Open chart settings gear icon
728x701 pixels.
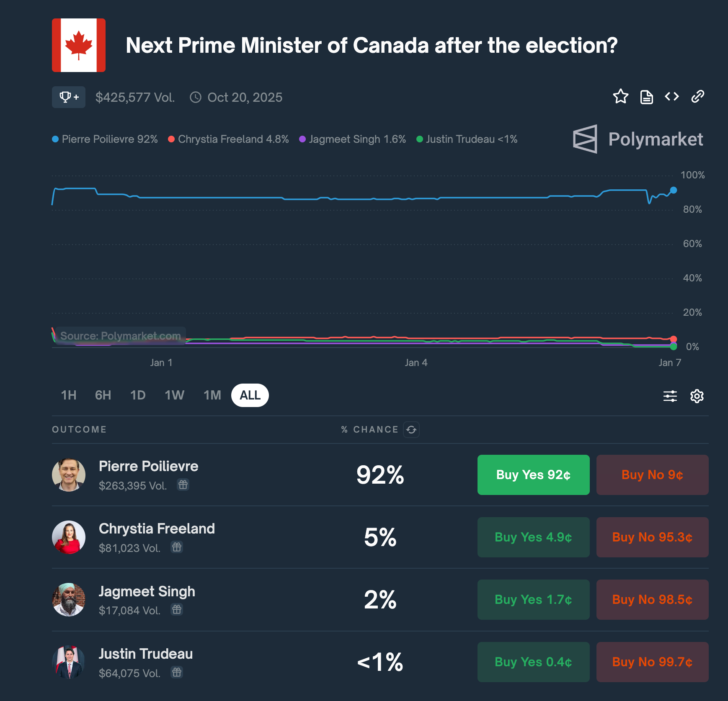697,396
